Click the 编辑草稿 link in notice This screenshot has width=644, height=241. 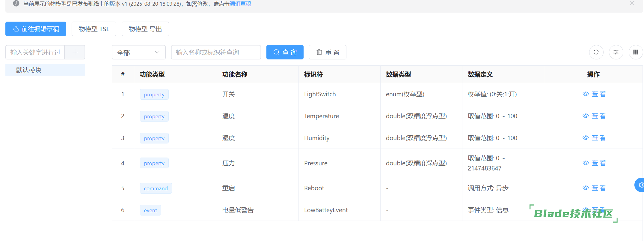(240, 4)
